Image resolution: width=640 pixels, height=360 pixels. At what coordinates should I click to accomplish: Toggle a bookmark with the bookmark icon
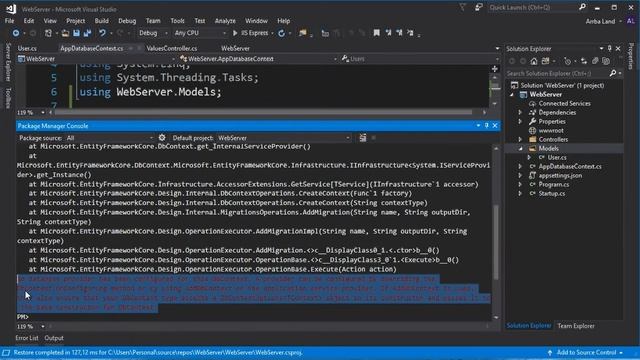(376, 33)
